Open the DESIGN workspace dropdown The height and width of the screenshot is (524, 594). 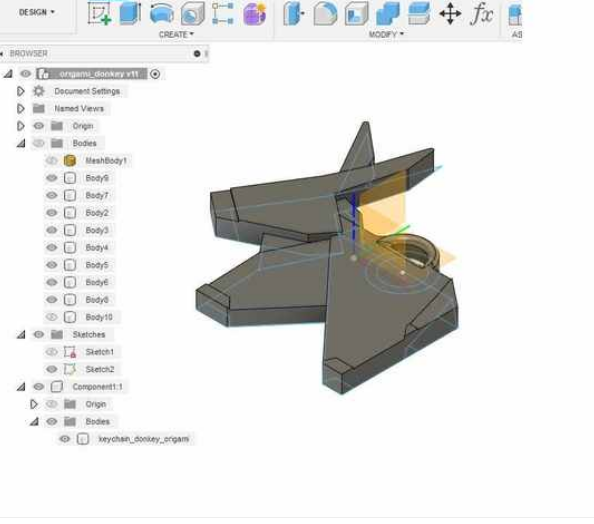click(37, 13)
